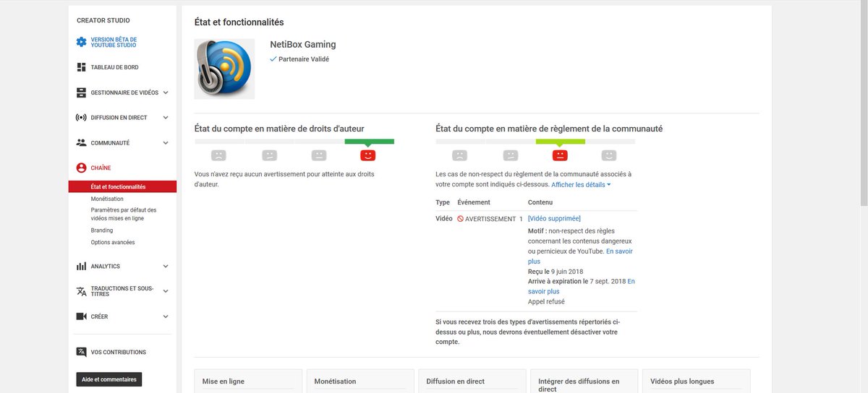The height and width of the screenshot is (393, 868).
Task: Click the red happy face under droits d'auteur
Action: (368, 155)
